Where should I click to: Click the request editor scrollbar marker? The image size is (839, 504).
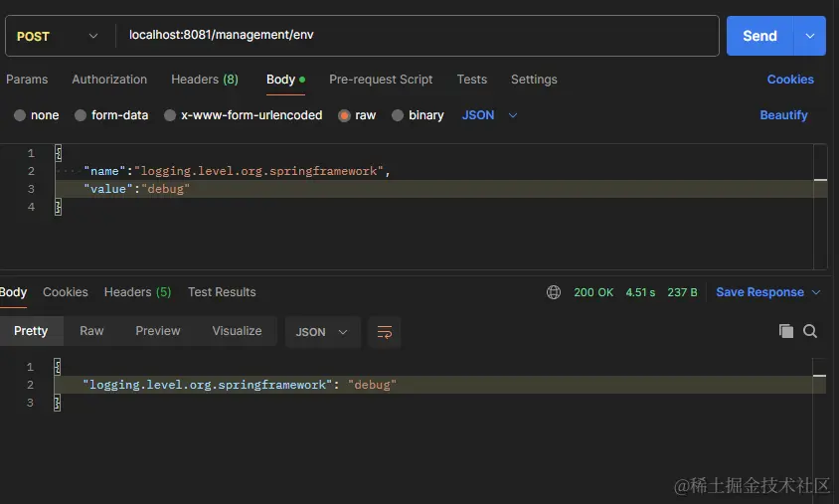(820, 180)
